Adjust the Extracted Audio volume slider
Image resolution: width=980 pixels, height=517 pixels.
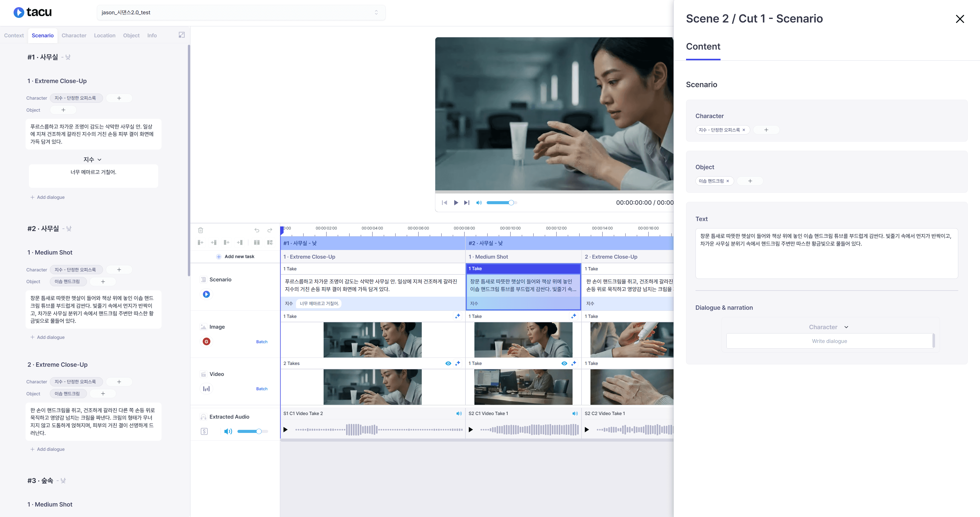coord(253,431)
